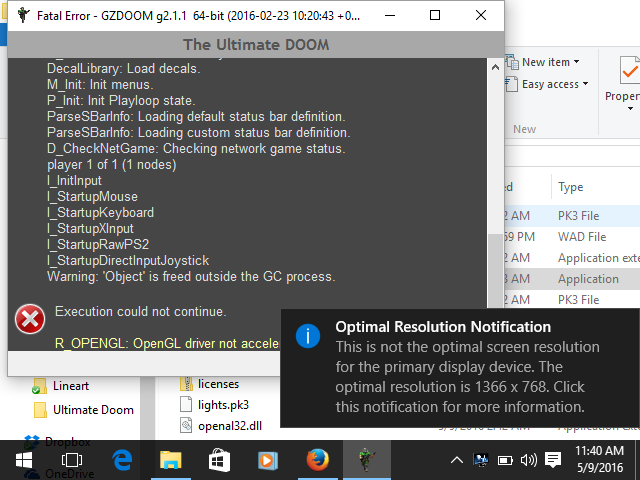
Task: Select the top PK3 File row
Action: (578, 216)
